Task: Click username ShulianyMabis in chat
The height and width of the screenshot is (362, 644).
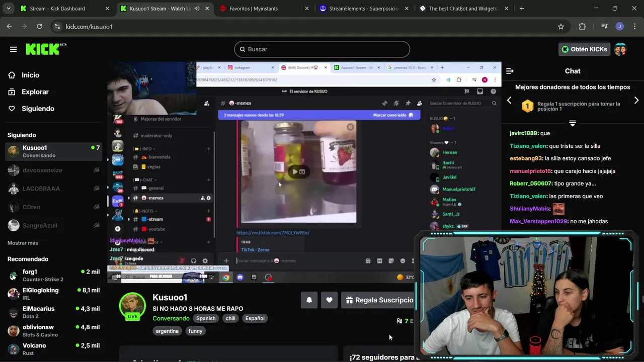Action: (x=530, y=209)
